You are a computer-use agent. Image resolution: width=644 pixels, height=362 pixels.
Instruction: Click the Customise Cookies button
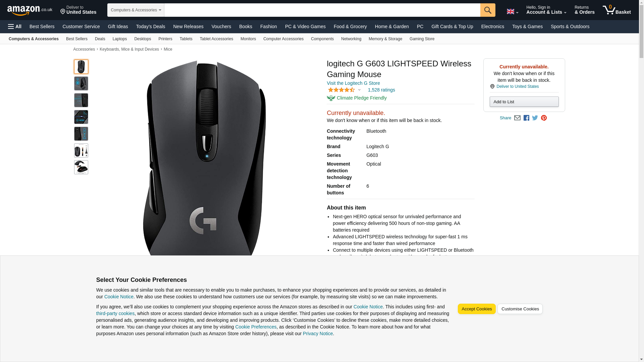[x=520, y=309]
